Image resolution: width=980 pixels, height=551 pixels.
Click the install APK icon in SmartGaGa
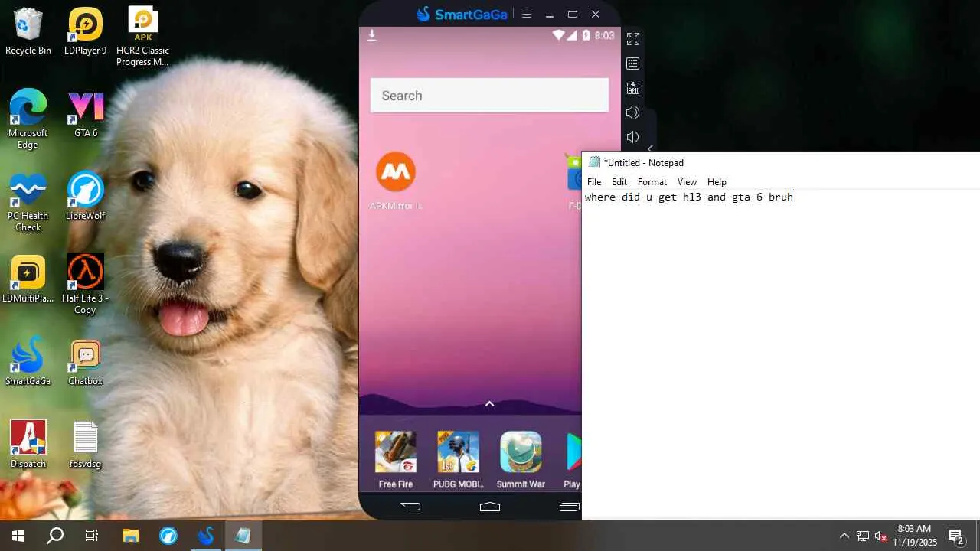click(633, 88)
